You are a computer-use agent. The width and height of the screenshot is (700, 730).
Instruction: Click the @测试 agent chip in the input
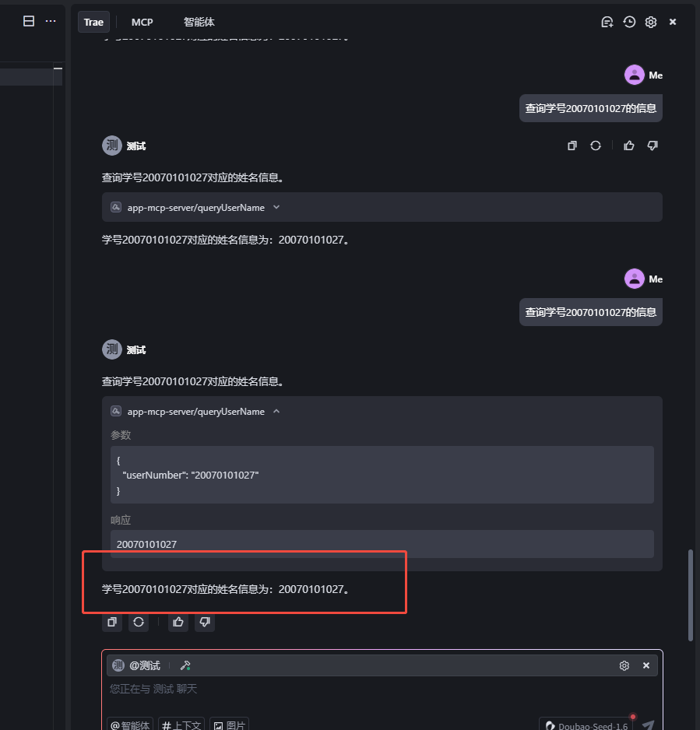point(136,665)
